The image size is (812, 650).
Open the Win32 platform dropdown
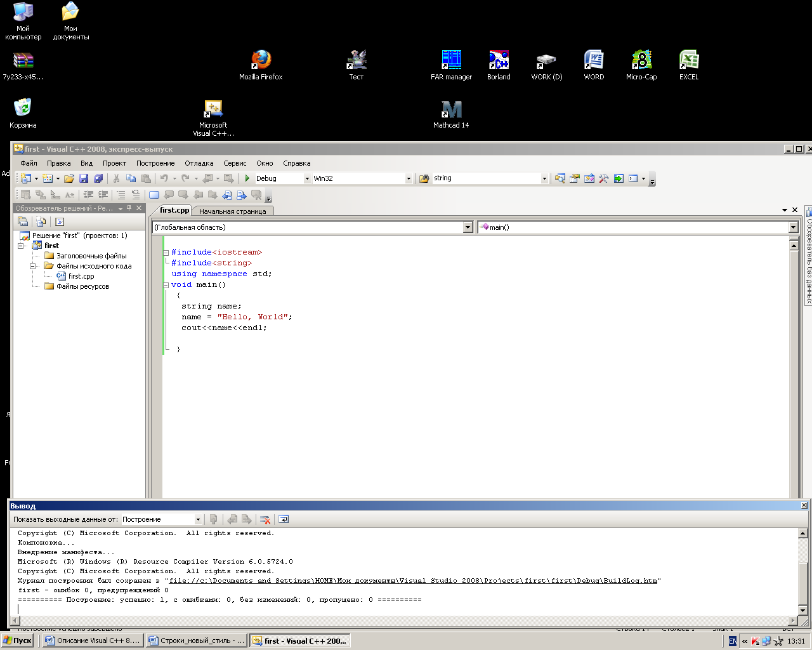click(x=409, y=179)
